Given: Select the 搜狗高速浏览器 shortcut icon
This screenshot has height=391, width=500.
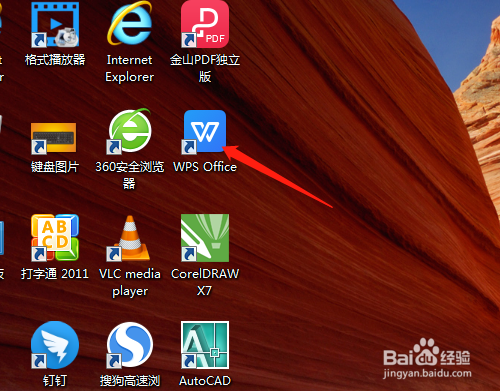Looking at the screenshot, I should [x=129, y=345].
